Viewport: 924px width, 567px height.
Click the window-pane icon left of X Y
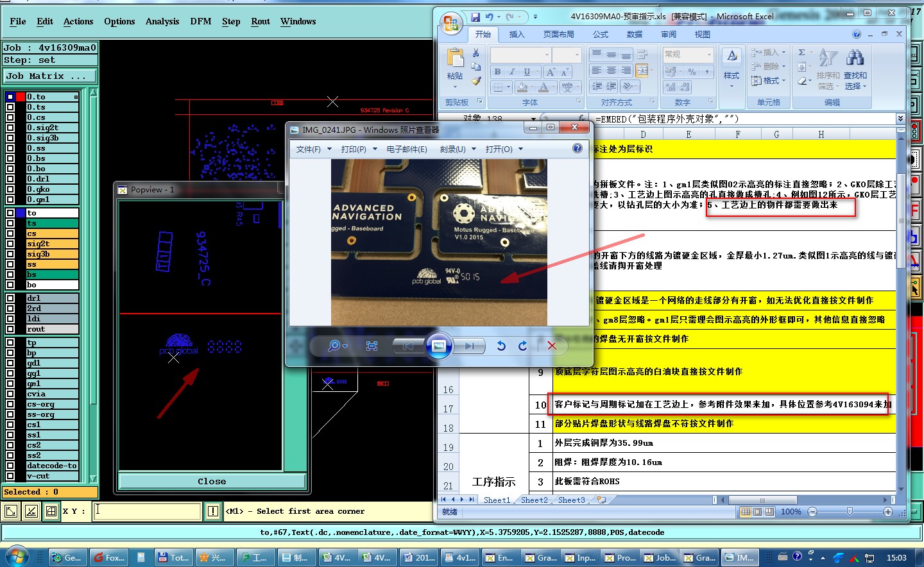pos(51,511)
